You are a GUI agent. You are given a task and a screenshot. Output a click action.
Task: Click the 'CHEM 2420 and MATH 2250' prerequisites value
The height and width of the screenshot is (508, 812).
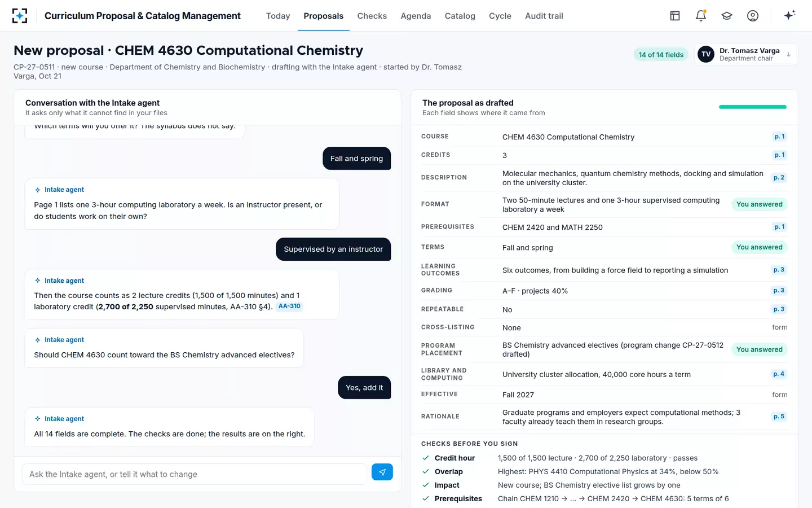[x=553, y=227]
